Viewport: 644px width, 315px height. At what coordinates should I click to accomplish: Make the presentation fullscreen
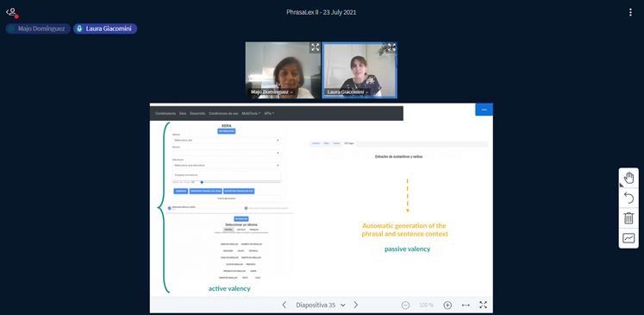[483, 305]
